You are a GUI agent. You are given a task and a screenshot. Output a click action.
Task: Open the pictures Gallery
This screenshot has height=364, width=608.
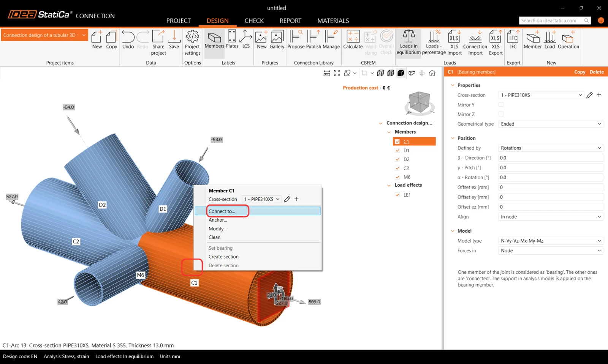277,40
